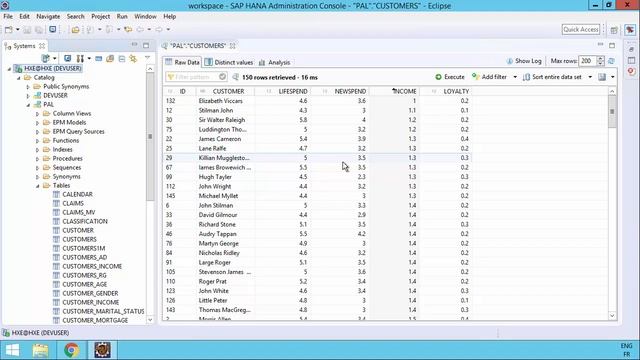This screenshot has height=360, width=640.
Task: Click the Max rows spinner arrows
Action: tap(600, 61)
